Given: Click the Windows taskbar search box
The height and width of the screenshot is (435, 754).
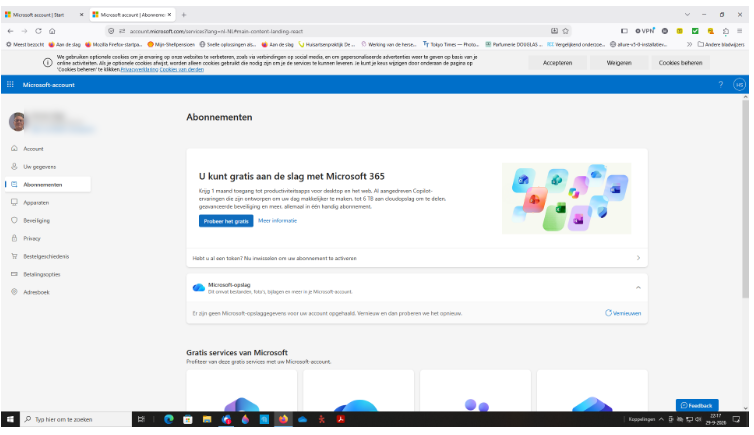Looking at the screenshot, I should coord(76,419).
